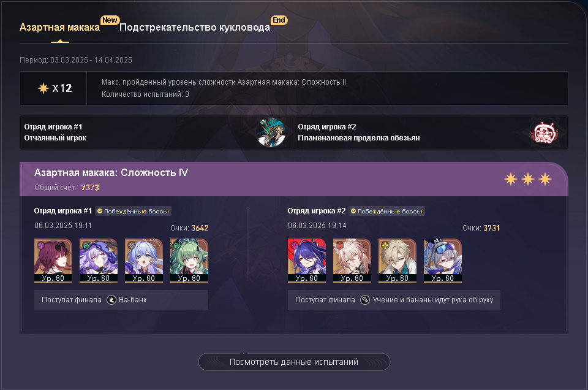Screen dimensions: 588x390
Task: Select the dark-haired character on red background
Action: point(307,261)
